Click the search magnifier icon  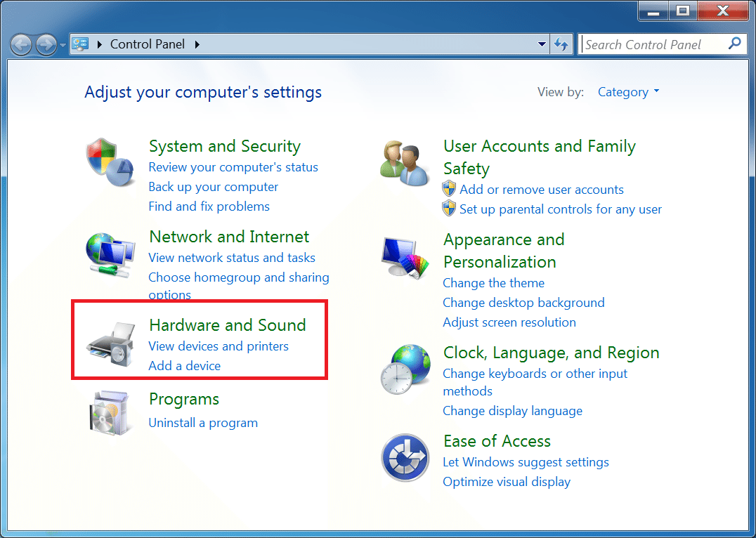pyautogui.click(x=734, y=44)
